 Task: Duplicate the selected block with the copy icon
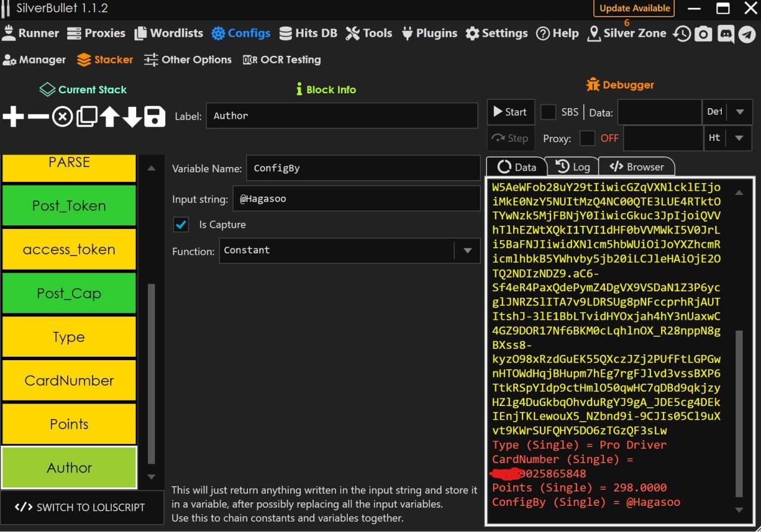point(86,117)
